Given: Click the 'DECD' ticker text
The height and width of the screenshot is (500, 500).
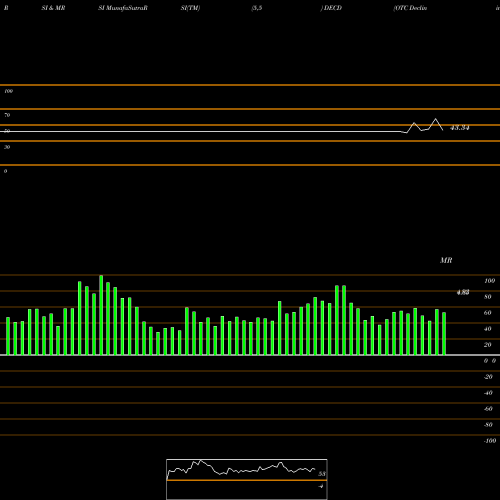Looking at the screenshot, I should click(x=333, y=8).
